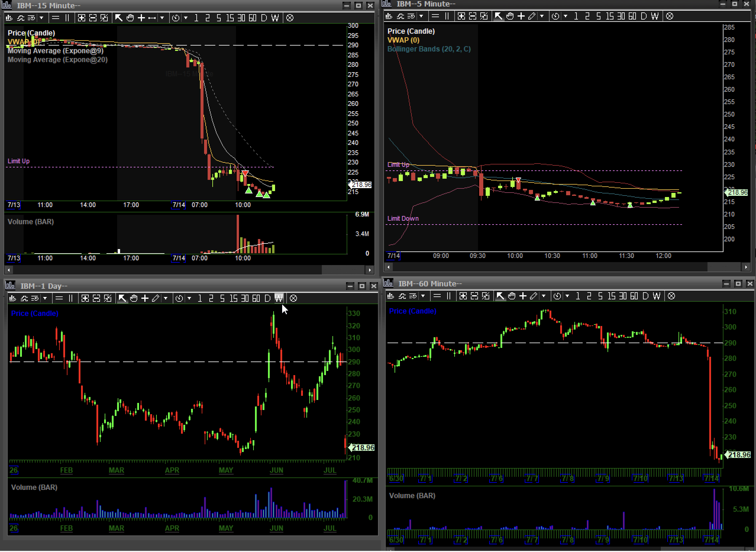756x552 pixels.
Task: Open the studies icon in 5 Minute toolbar
Action: (x=400, y=16)
